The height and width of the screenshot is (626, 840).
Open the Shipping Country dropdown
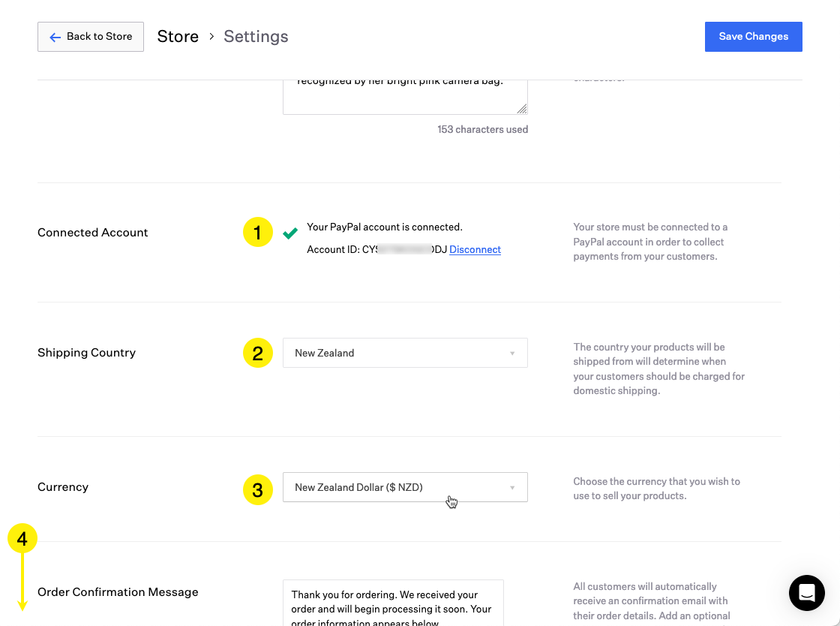pos(404,353)
